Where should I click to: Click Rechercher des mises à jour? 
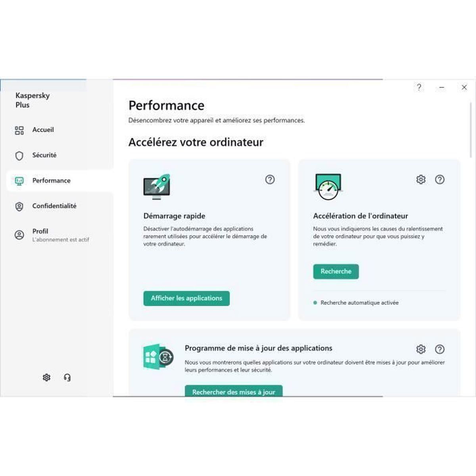234,391
